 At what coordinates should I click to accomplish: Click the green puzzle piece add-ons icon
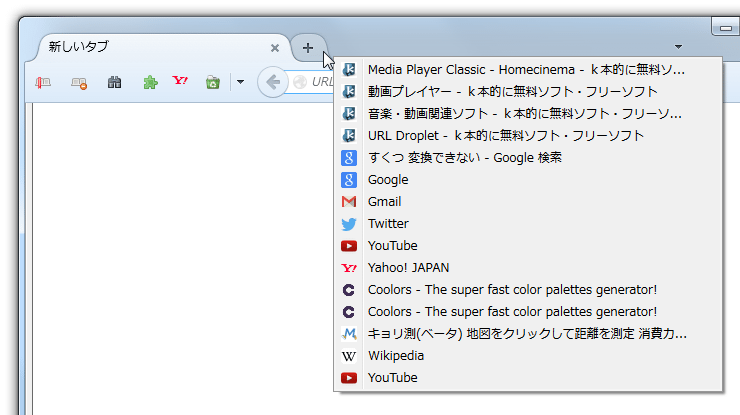pos(150,83)
